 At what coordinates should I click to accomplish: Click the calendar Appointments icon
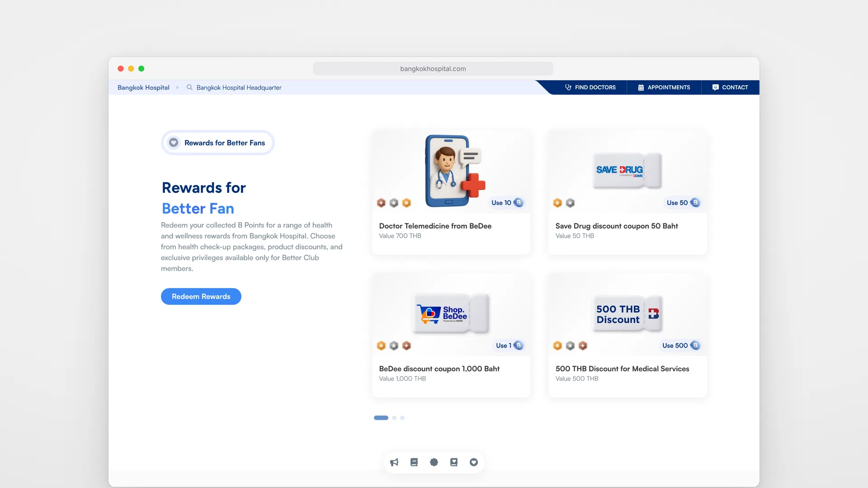(641, 87)
